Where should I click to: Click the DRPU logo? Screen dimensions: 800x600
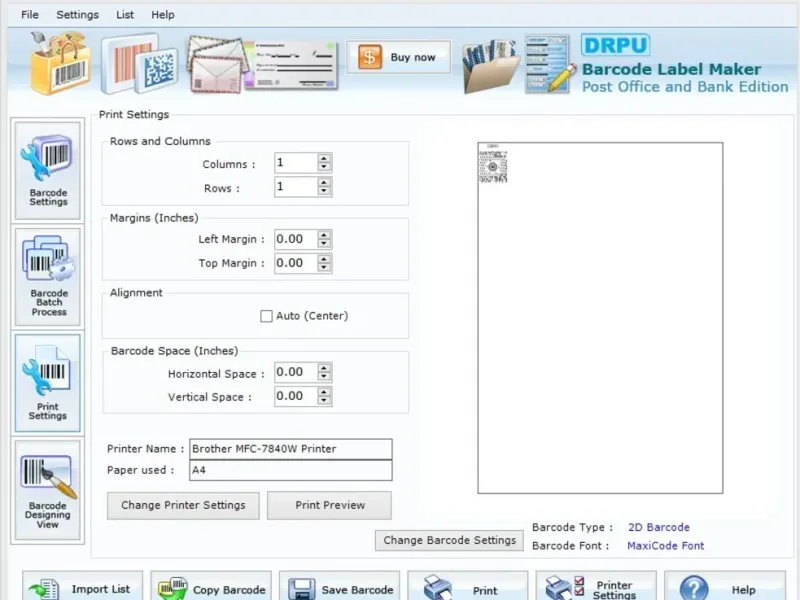[x=615, y=45]
